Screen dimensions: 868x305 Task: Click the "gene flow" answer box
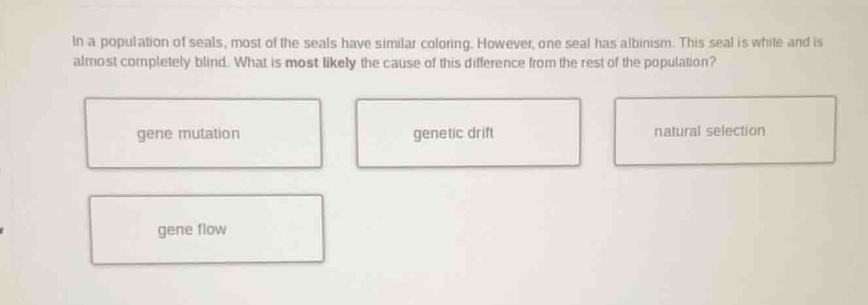(207, 230)
